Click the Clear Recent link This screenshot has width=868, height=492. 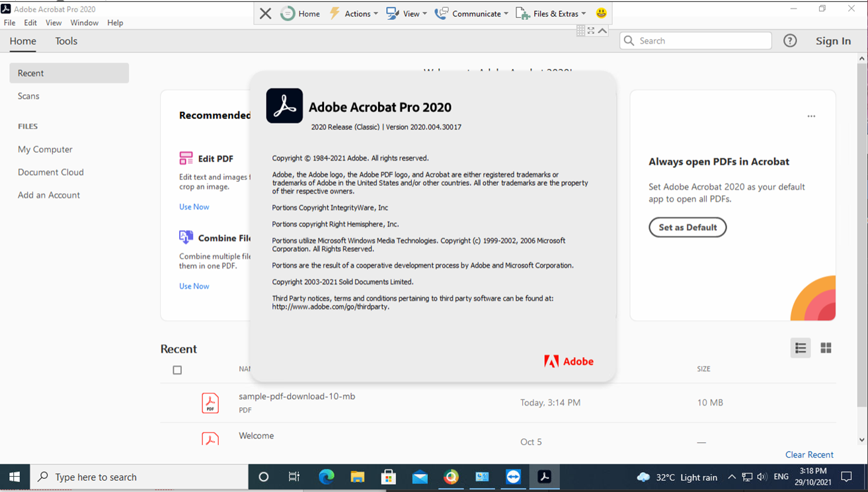809,454
